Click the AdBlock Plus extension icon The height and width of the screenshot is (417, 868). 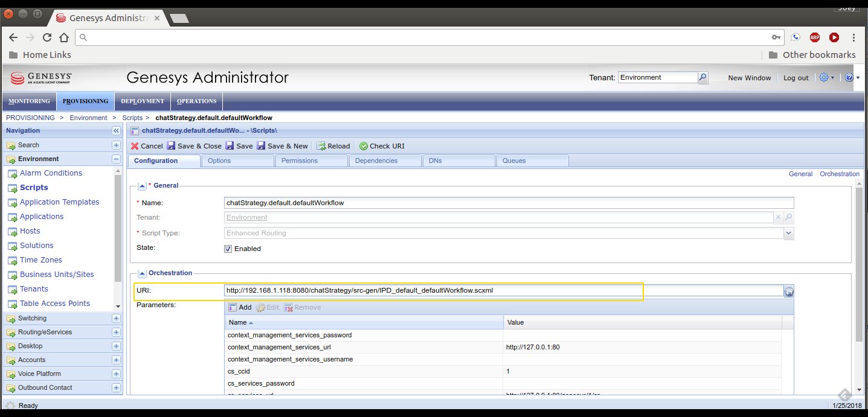pos(815,37)
